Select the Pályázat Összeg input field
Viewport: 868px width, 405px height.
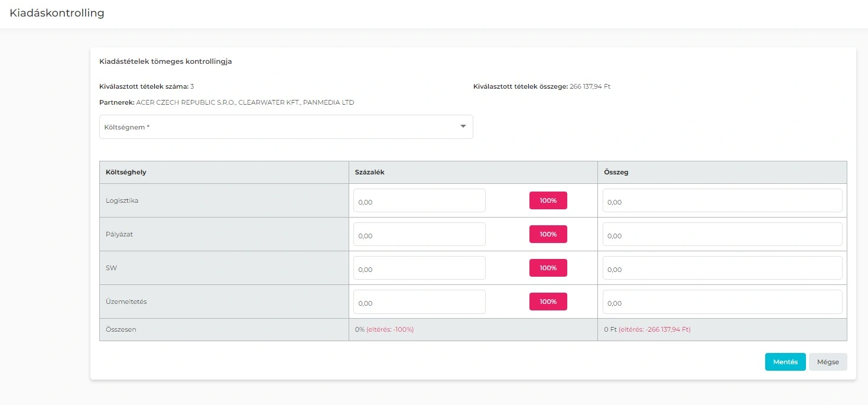pyautogui.click(x=722, y=235)
